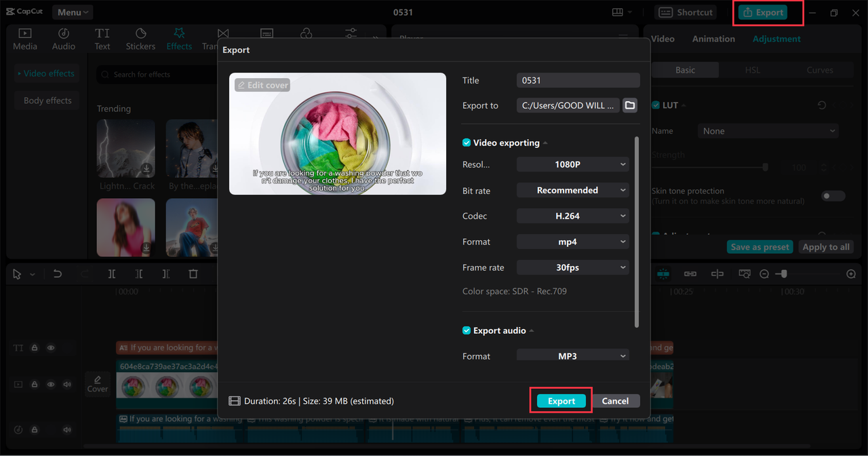Screen dimensions: 868x456
Task: Click the preview axis icon
Action: (717, 273)
